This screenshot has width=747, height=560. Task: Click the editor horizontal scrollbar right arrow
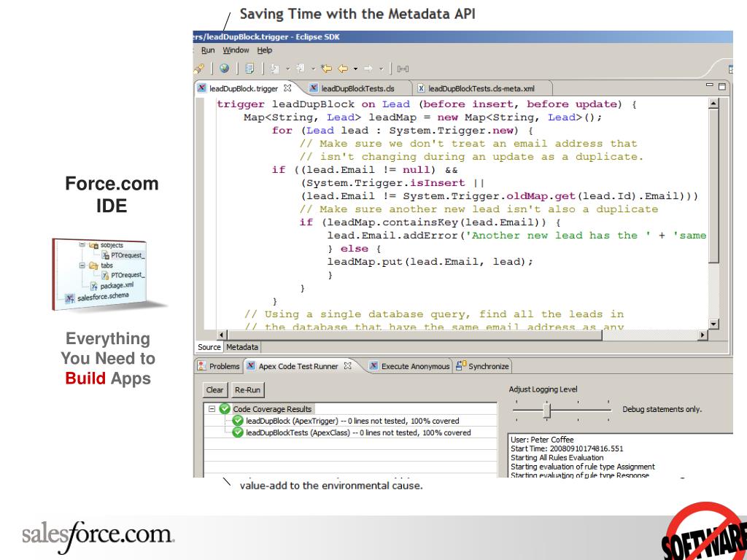click(x=703, y=335)
